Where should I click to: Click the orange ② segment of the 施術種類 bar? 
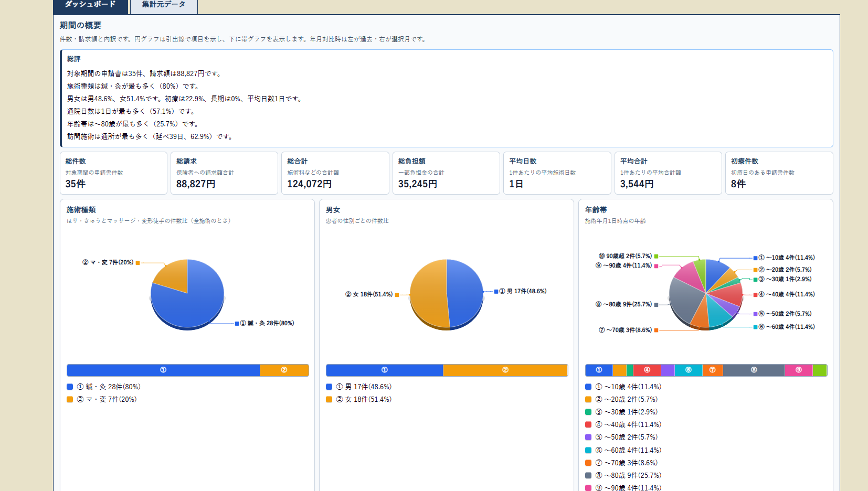pyautogui.click(x=284, y=370)
